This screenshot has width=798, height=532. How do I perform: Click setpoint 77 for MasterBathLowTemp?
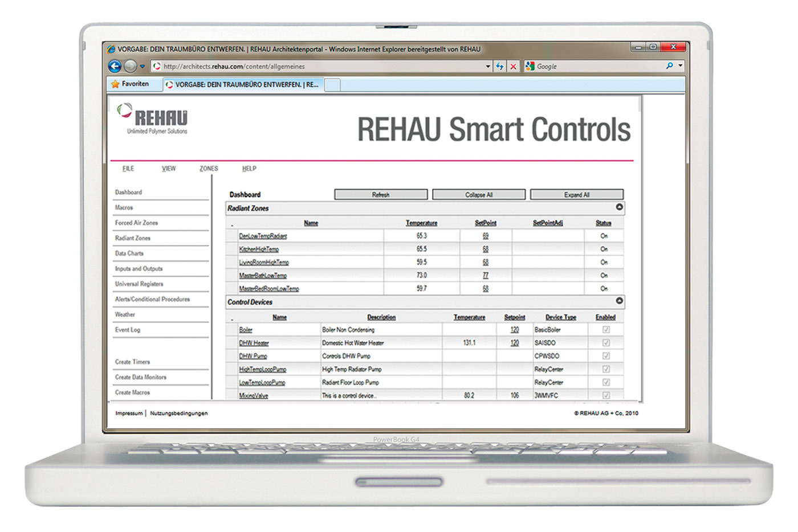pyautogui.click(x=486, y=276)
